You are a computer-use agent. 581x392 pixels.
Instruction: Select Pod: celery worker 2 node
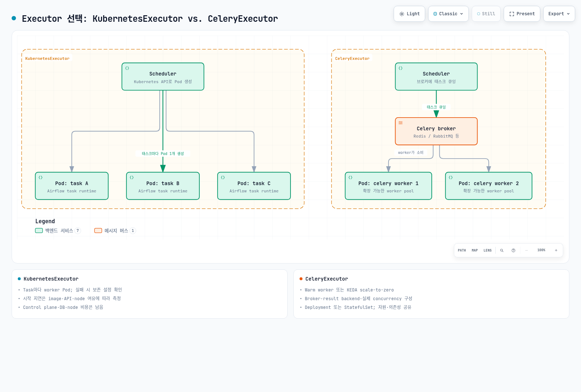[488, 186]
